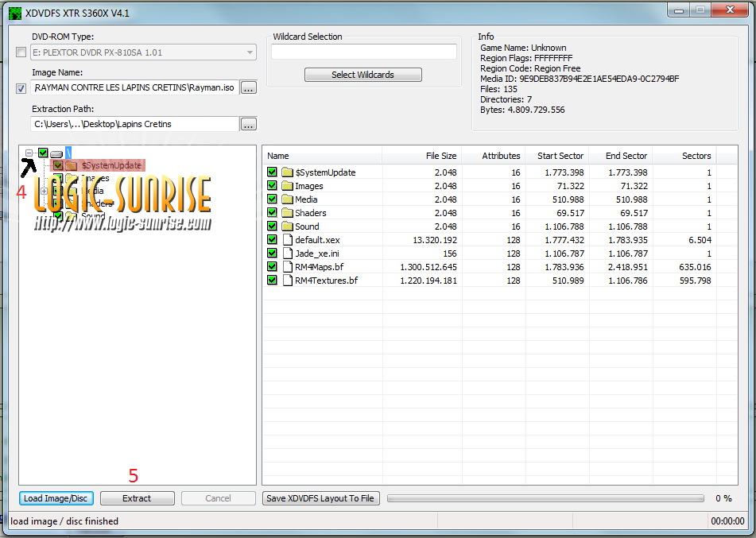Viewport: 756px width, 538px height.
Task: Click the 'Game Name: Unknown' info line
Action: tap(523, 48)
